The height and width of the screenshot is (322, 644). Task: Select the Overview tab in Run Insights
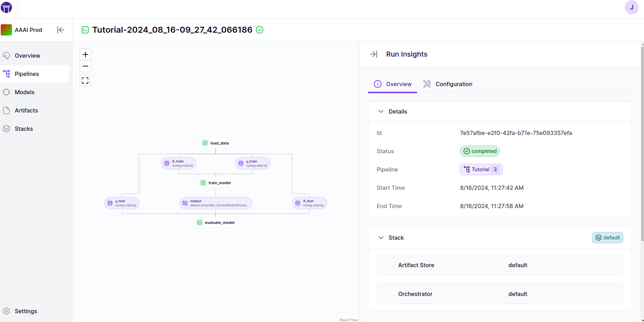pyautogui.click(x=393, y=84)
